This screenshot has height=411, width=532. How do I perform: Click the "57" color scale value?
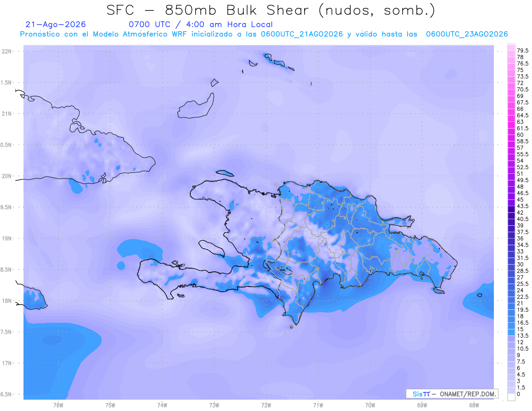click(x=520, y=148)
